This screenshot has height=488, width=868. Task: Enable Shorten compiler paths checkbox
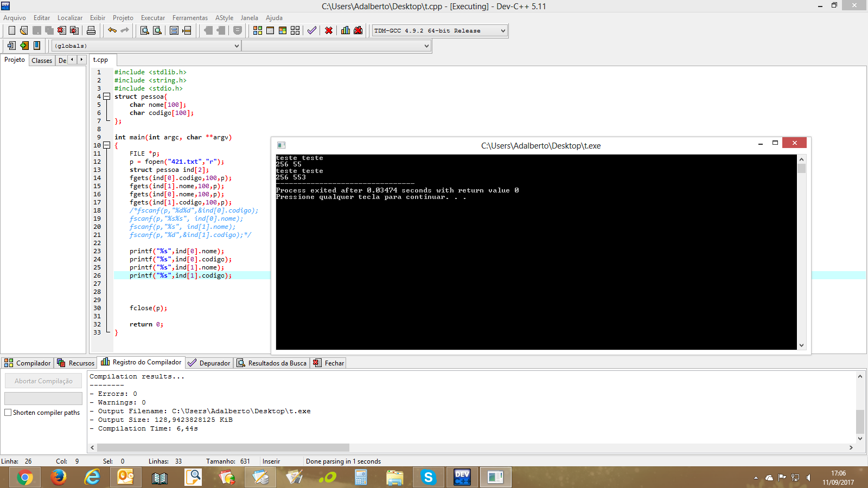point(8,413)
